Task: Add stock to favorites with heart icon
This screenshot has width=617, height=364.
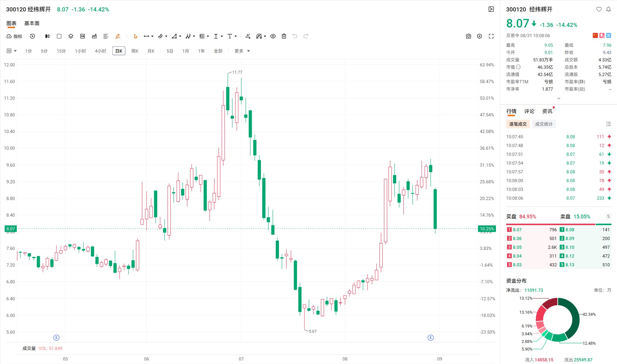Action: pos(599,9)
